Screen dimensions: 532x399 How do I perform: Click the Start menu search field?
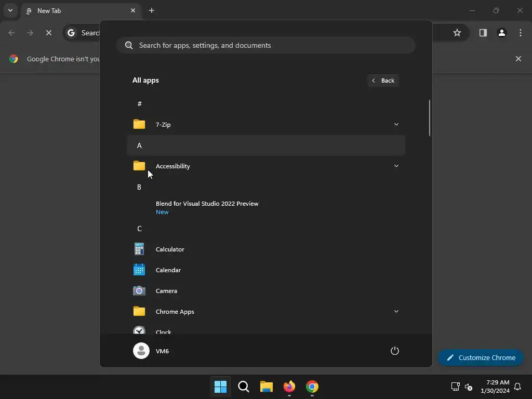click(266, 45)
